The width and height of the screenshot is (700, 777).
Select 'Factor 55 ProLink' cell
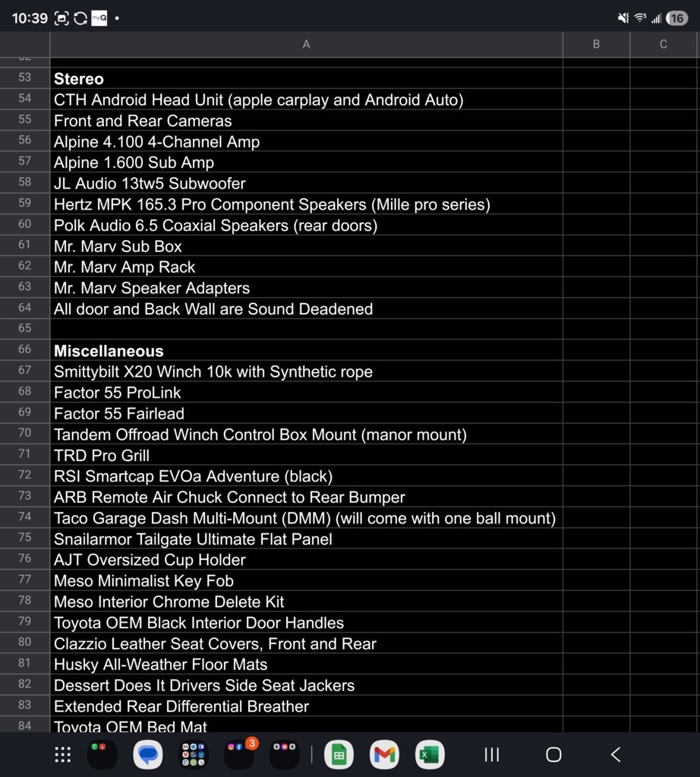click(x=306, y=392)
